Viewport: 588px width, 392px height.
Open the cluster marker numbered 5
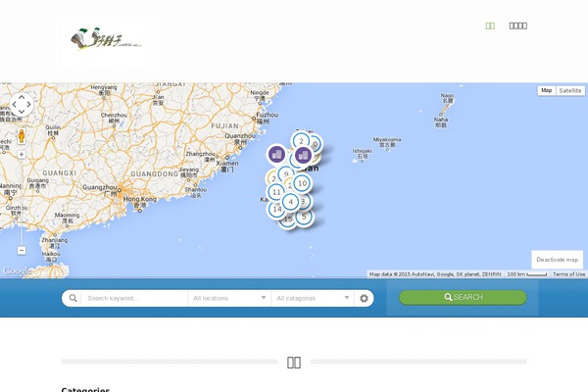coord(304,218)
